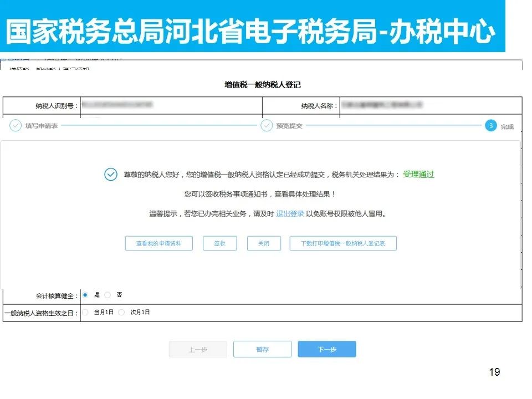Click the 预览提交 step checkmark icon
Image resolution: width=532 pixels, height=399 pixels.
(x=267, y=126)
